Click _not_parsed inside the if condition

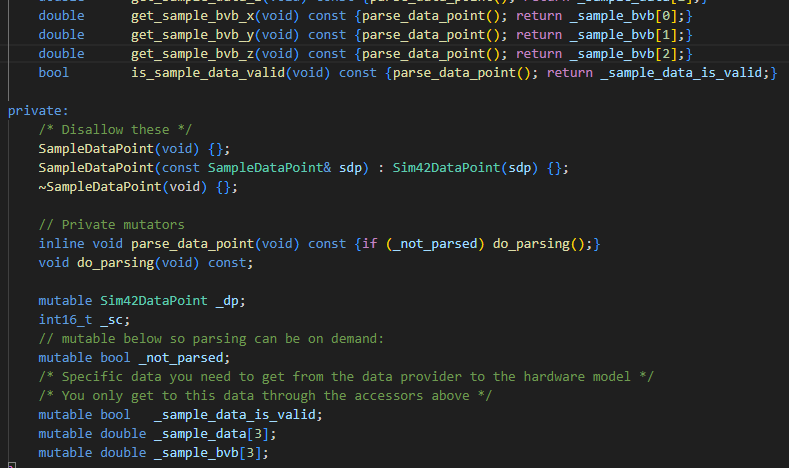tap(435, 244)
